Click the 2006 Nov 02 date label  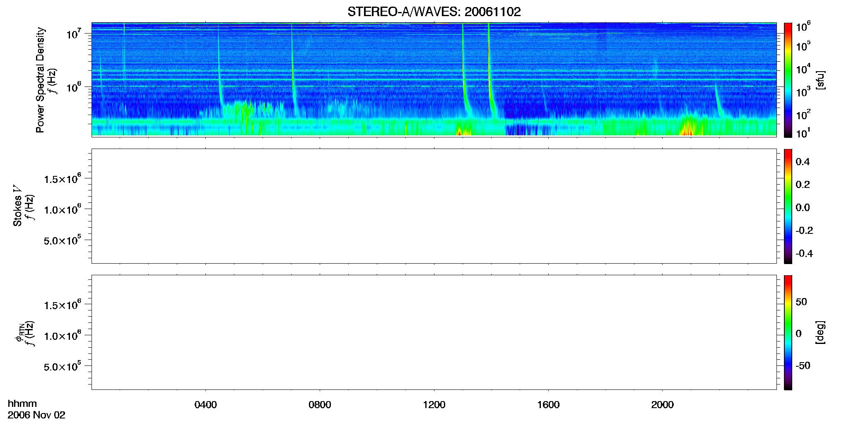pos(36,415)
